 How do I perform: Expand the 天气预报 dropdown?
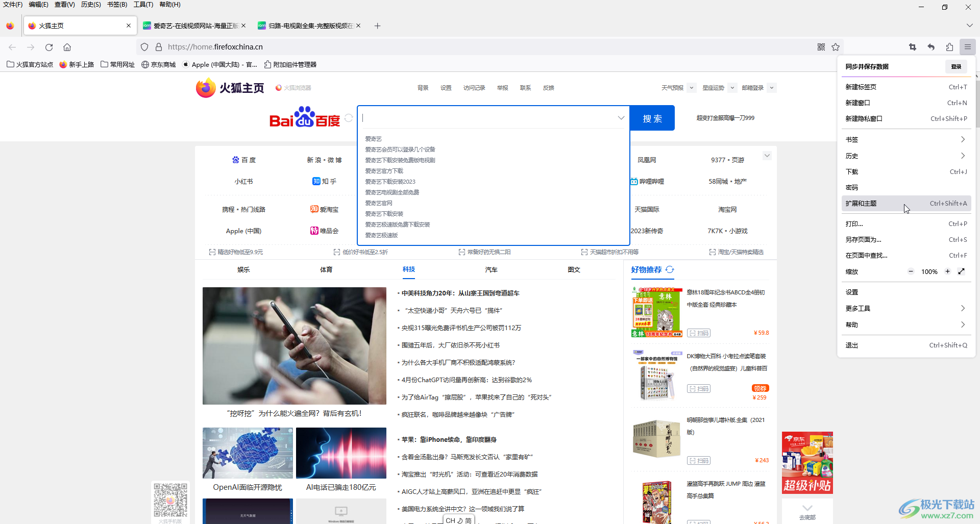692,88
